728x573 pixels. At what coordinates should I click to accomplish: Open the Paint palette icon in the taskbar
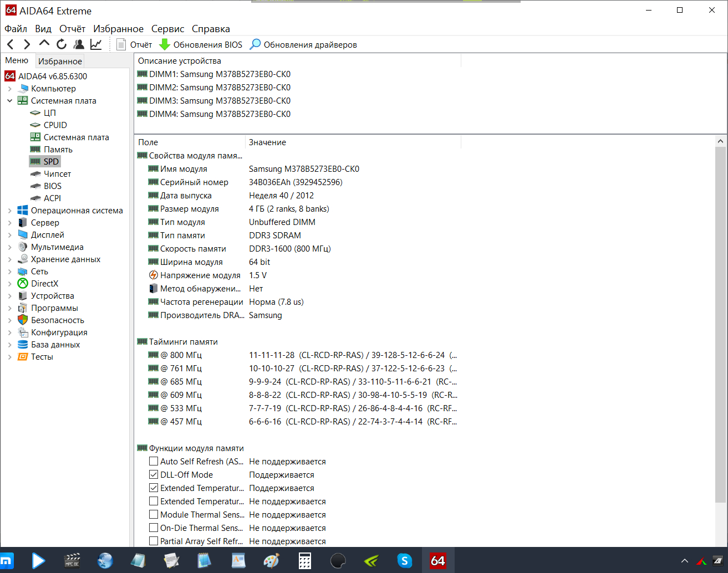(x=272, y=561)
